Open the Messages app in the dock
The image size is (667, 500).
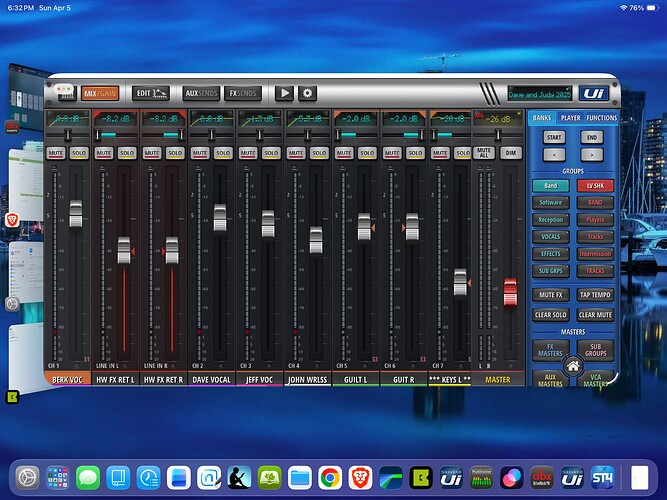point(87,478)
